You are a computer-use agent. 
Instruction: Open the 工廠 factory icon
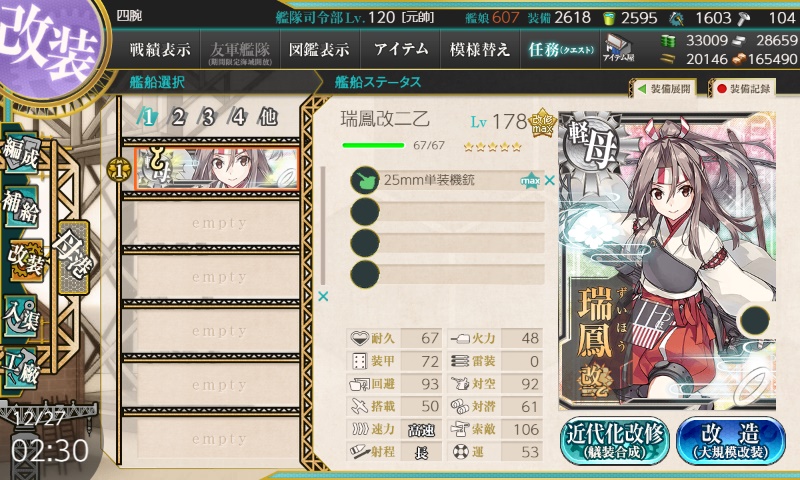(x=21, y=369)
